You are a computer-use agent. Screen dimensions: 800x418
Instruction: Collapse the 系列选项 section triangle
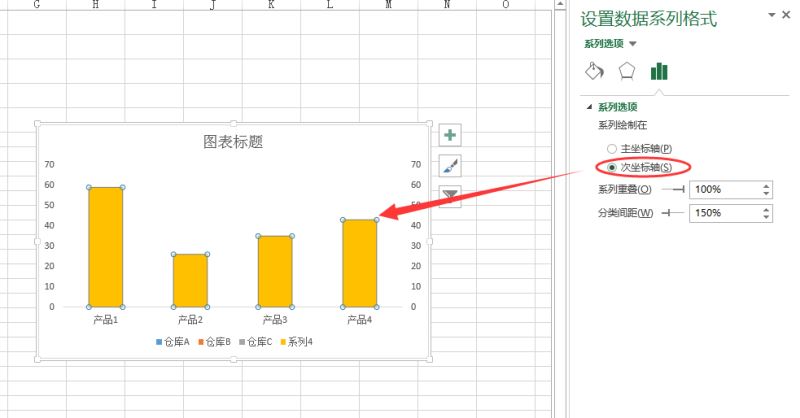click(x=590, y=107)
